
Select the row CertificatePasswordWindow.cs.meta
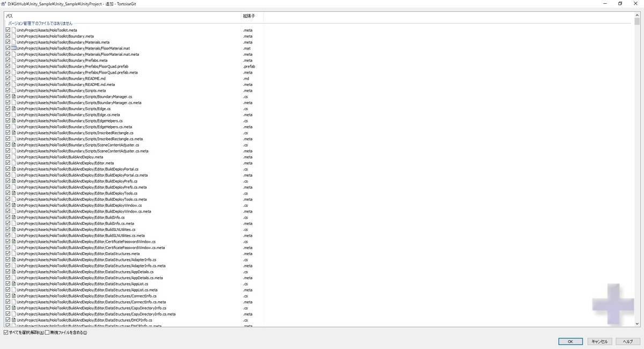click(134, 248)
